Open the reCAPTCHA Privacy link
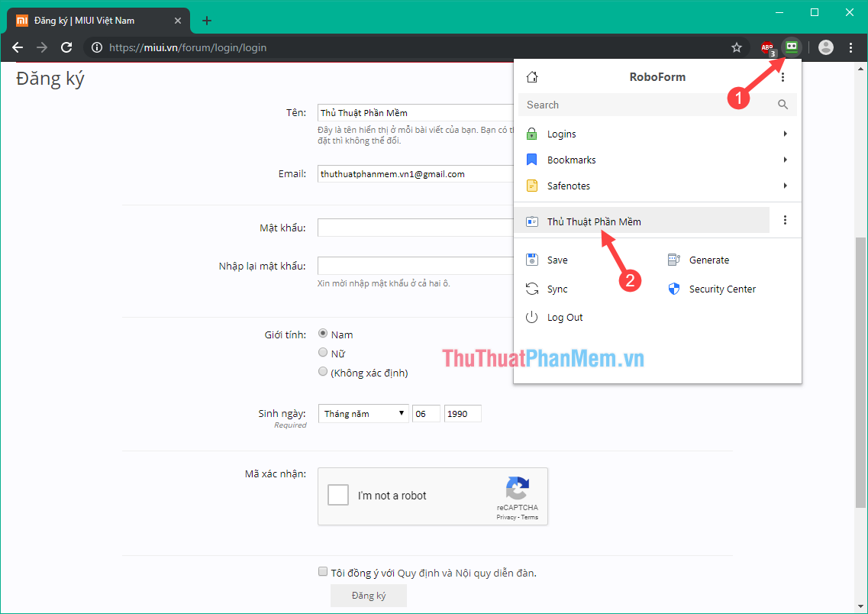This screenshot has width=868, height=614. 505,516
